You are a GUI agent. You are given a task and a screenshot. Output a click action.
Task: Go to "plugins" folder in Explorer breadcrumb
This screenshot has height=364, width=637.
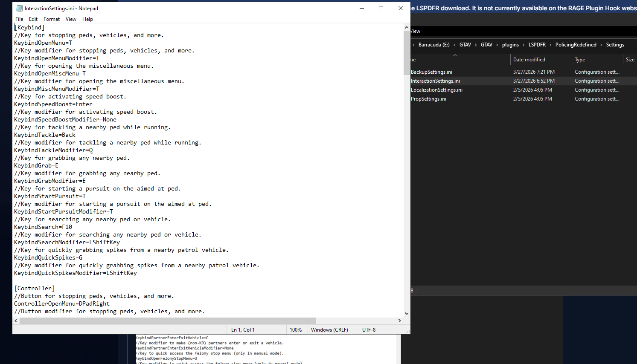click(510, 45)
